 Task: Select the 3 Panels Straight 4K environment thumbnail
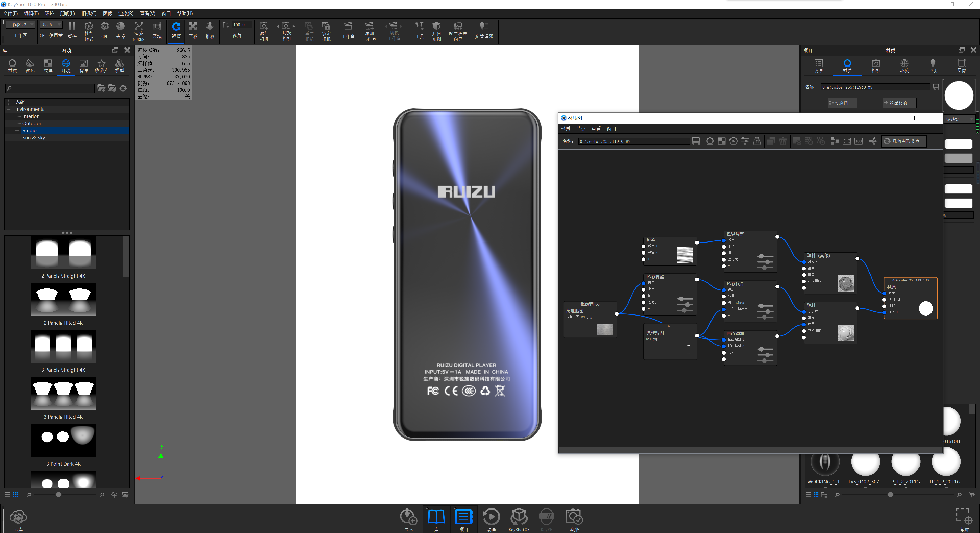63,347
